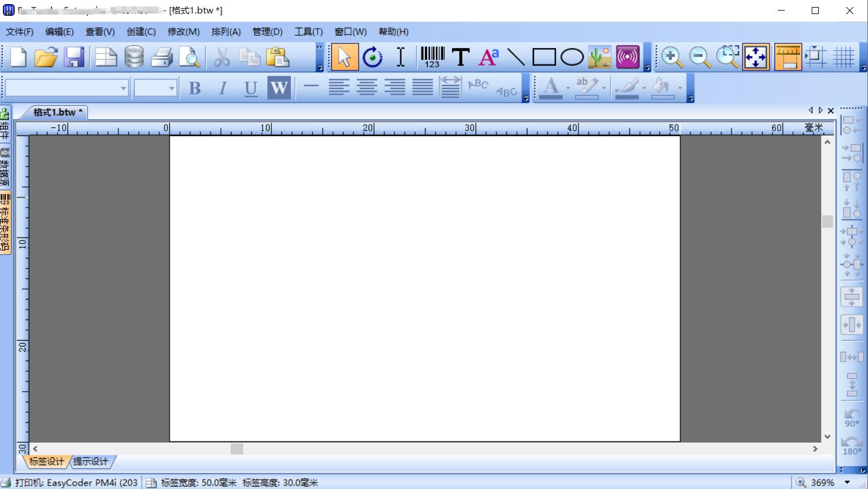Open the 排列(A) menu
Screen dimensions: 868x489
226,32
